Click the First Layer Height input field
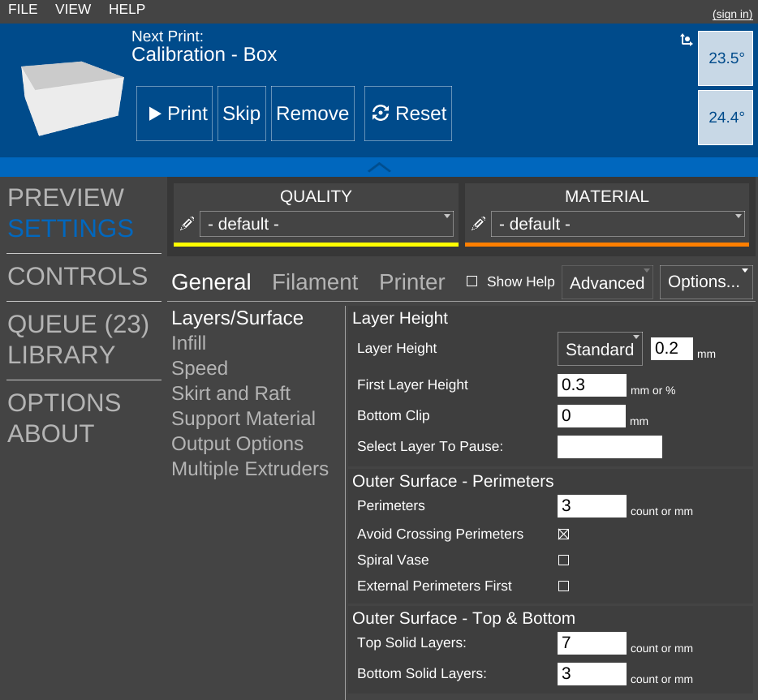758x700 pixels. [x=592, y=385]
